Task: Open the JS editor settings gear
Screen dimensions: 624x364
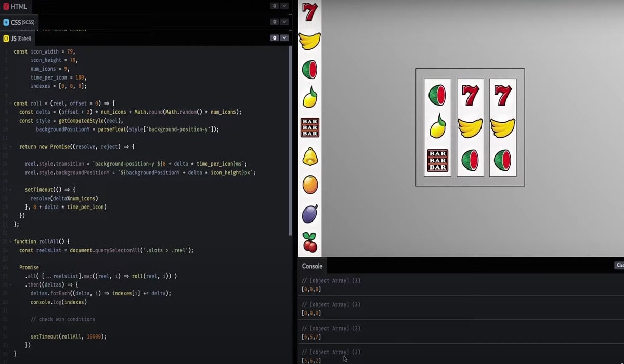Action: point(275,38)
